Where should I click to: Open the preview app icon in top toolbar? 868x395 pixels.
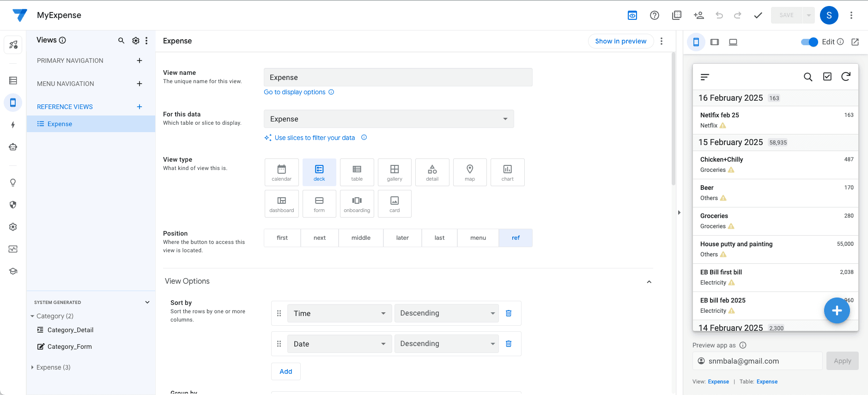[632, 15]
